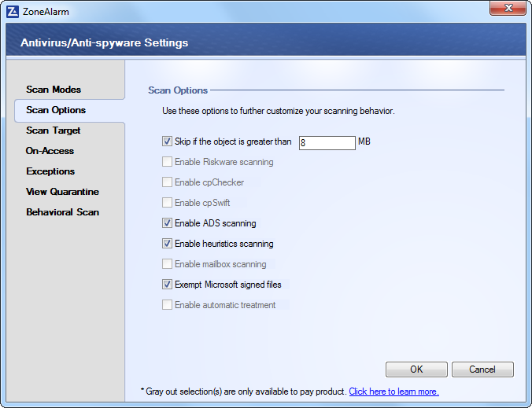
Task: Click the MB size input field
Action: pos(327,142)
